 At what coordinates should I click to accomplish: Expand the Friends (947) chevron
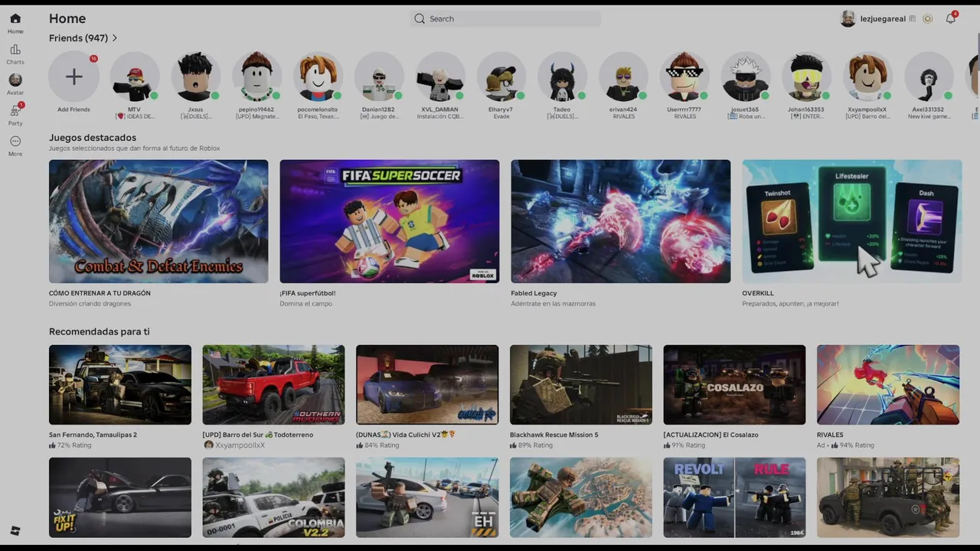(115, 38)
